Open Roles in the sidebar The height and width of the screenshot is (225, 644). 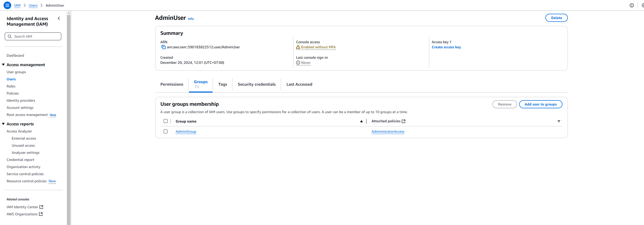[x=11, y=86]
